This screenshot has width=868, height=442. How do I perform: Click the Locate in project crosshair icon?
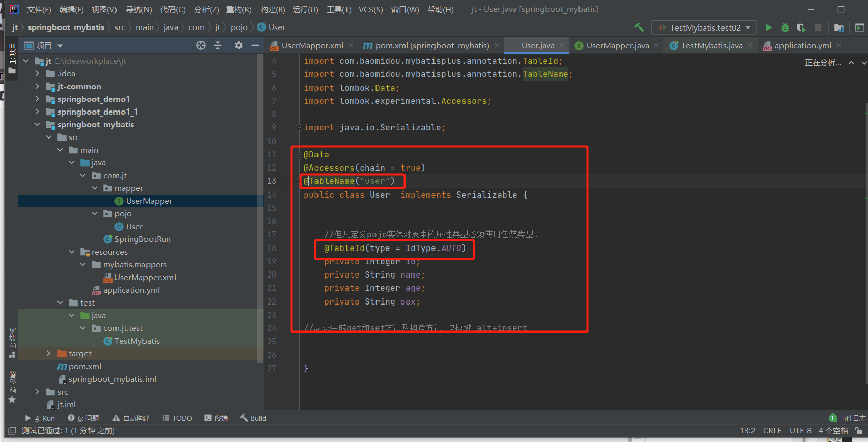point(201,45)
